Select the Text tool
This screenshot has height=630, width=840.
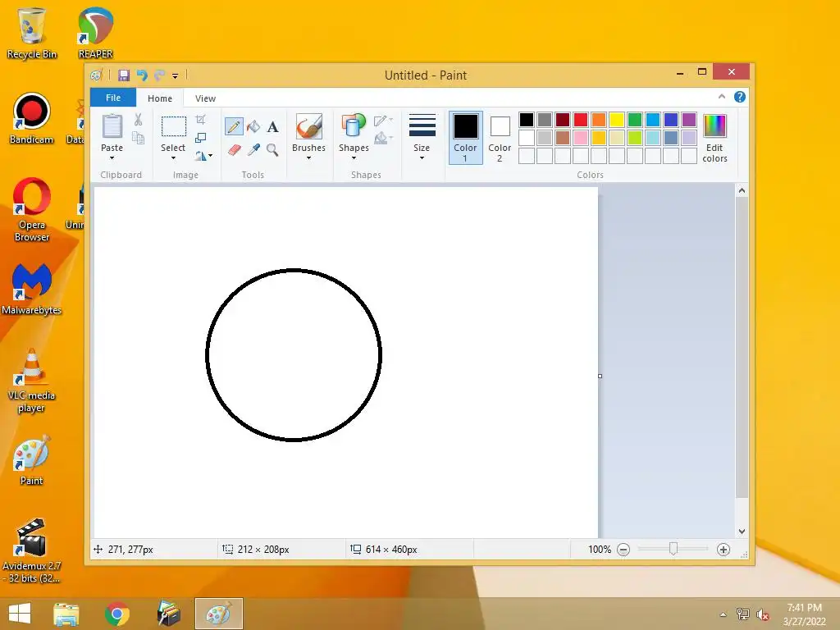[x=272, y=127]
